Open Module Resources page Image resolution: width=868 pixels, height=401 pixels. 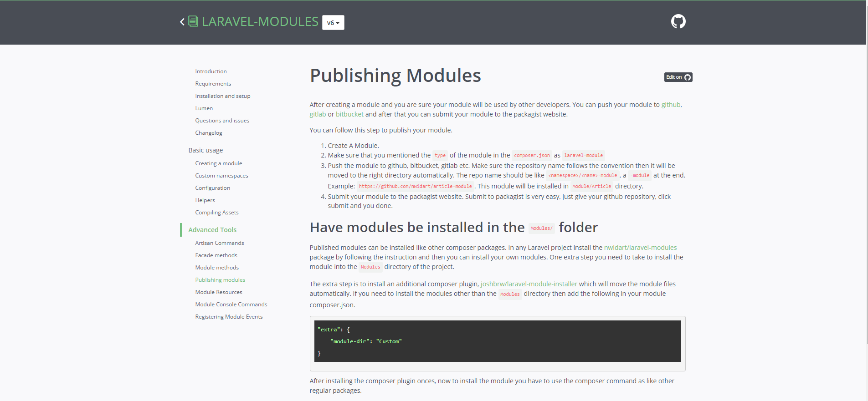(219, 292)
